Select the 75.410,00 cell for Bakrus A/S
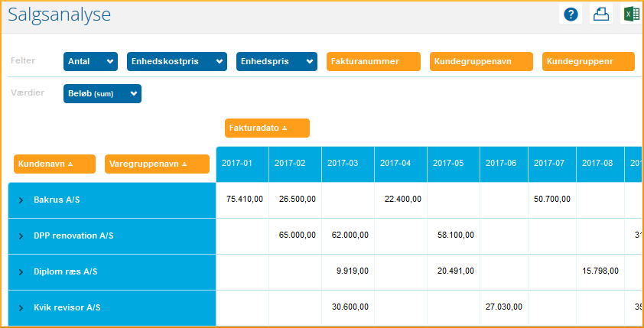The height and width of the screenshot is (328, 644). [245, 199]
